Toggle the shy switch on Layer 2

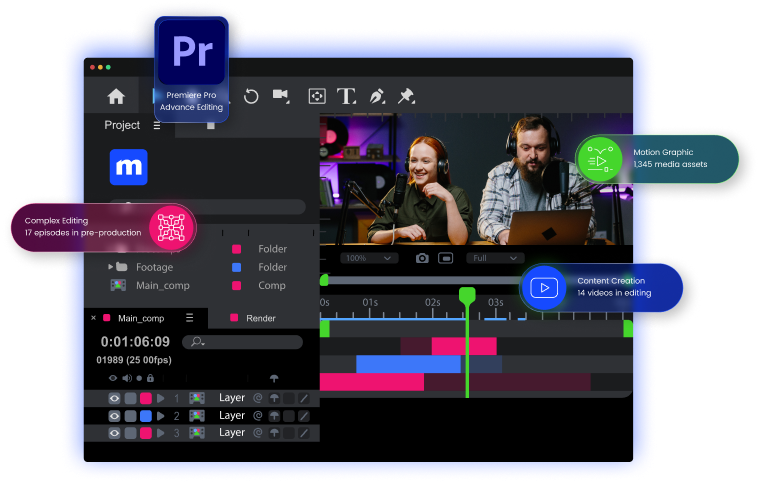(x=274, y=416)
